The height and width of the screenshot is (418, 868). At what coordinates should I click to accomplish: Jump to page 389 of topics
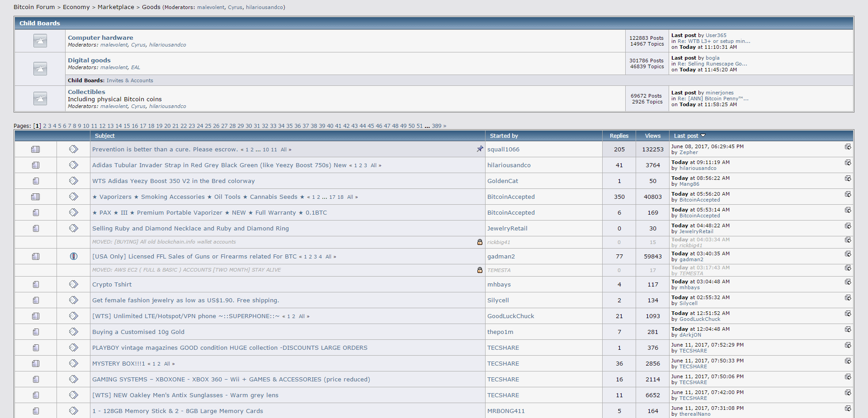click(x=436, y=126)
